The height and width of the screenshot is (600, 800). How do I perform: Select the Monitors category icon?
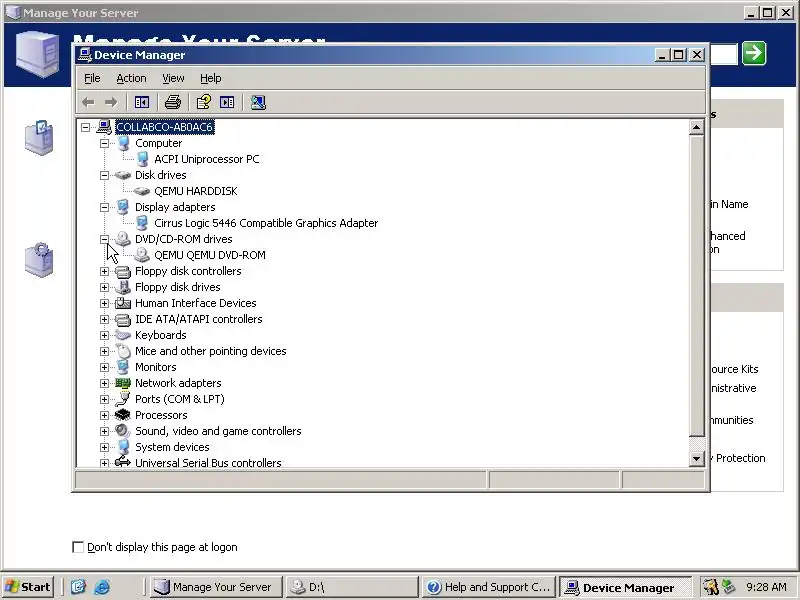(123, 367)
